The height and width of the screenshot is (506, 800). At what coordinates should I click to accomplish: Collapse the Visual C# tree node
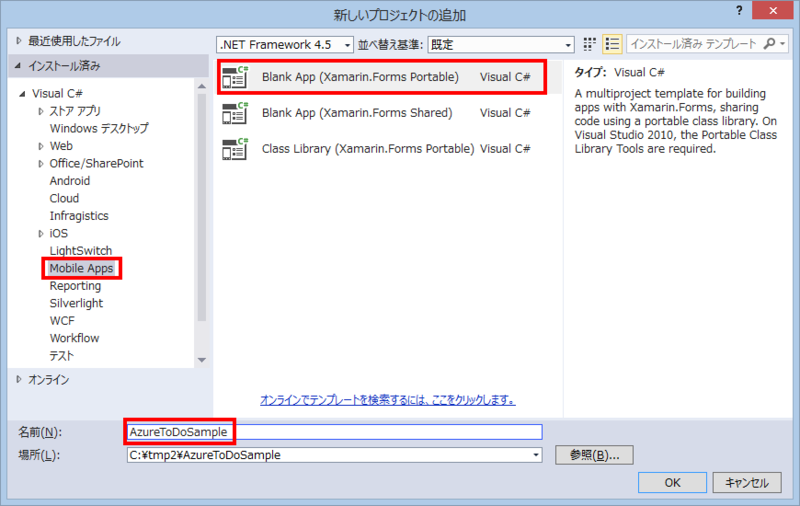(22, 93)
